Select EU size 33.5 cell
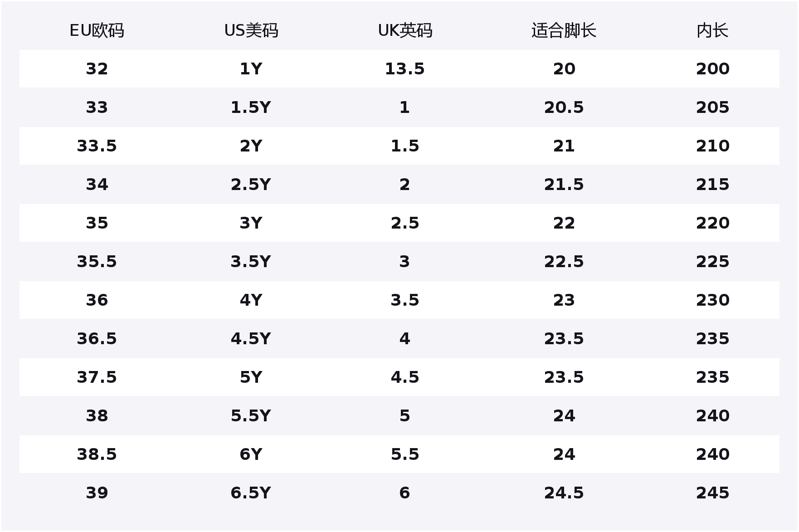799x532 pixels. (97, 146)
